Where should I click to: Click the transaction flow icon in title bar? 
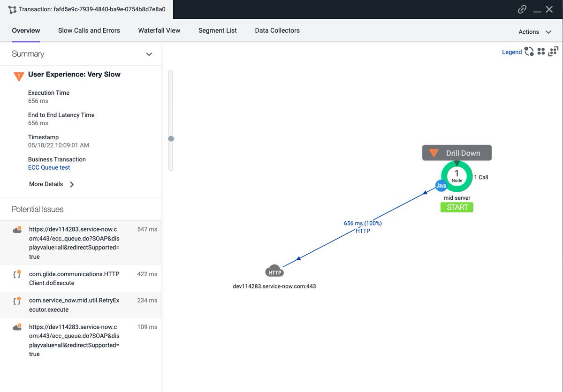[x=12, y=9]
